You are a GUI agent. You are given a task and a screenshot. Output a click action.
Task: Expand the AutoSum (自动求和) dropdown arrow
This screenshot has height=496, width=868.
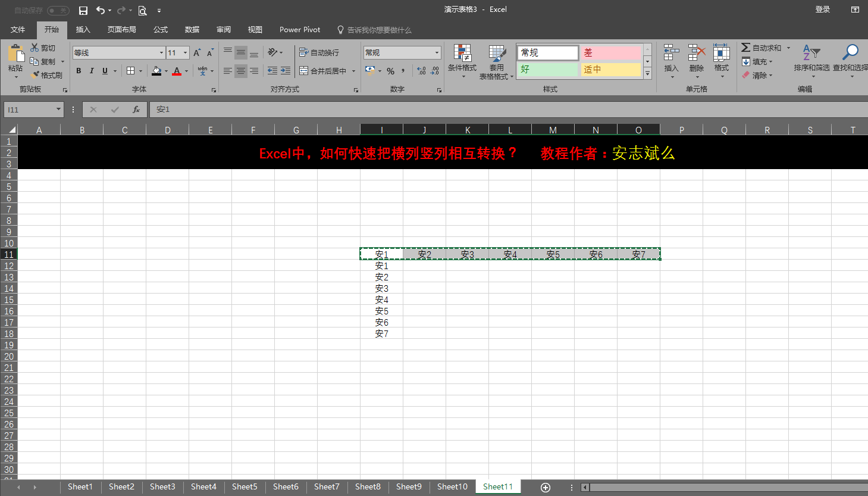click(x=788, y=48)
